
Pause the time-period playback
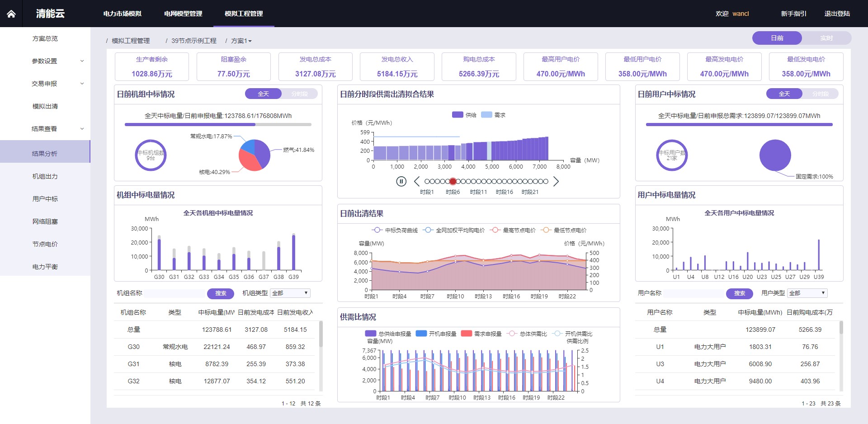tap(401, 181)
